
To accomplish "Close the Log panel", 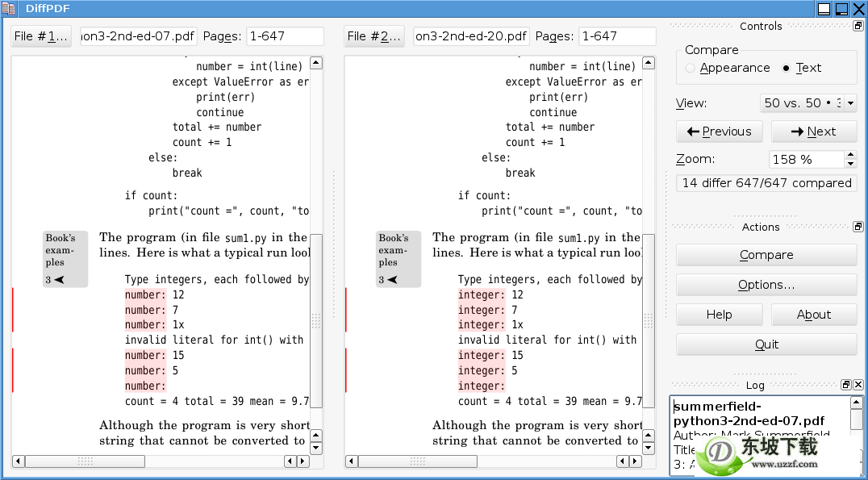I will point(858,385).
